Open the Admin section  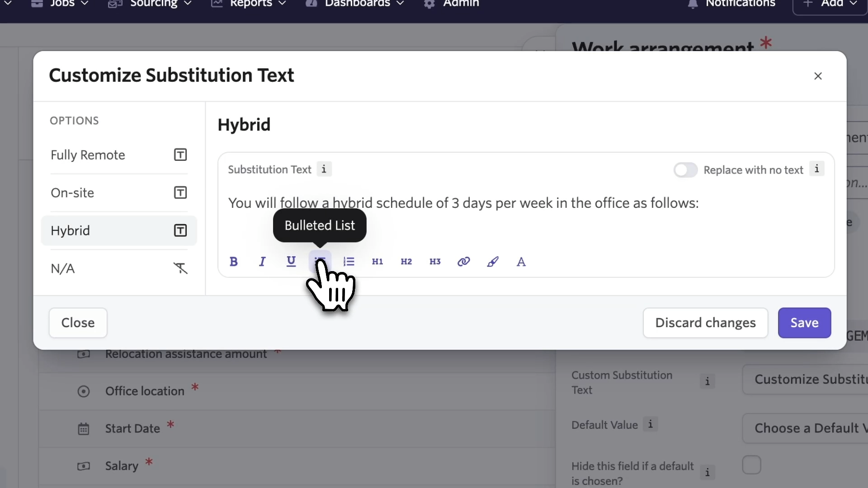pyautogui.click(x=451, y=4)
